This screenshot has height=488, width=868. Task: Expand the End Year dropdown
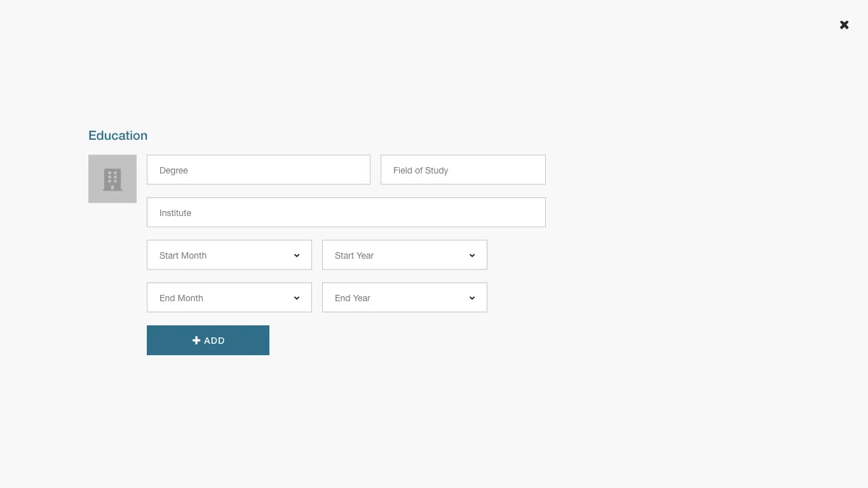(x=404, y=298)
